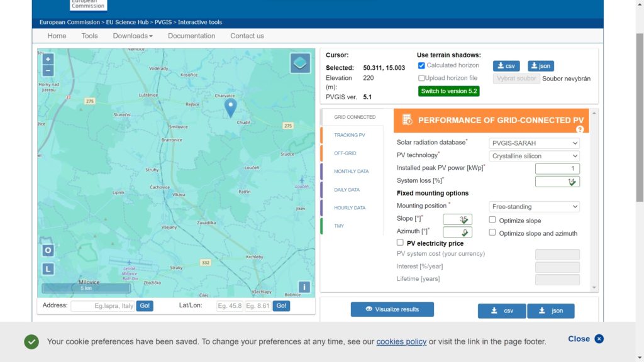Enable PV electricity price checkbox
Screen dimensions: 644x362
coord(400,243)
